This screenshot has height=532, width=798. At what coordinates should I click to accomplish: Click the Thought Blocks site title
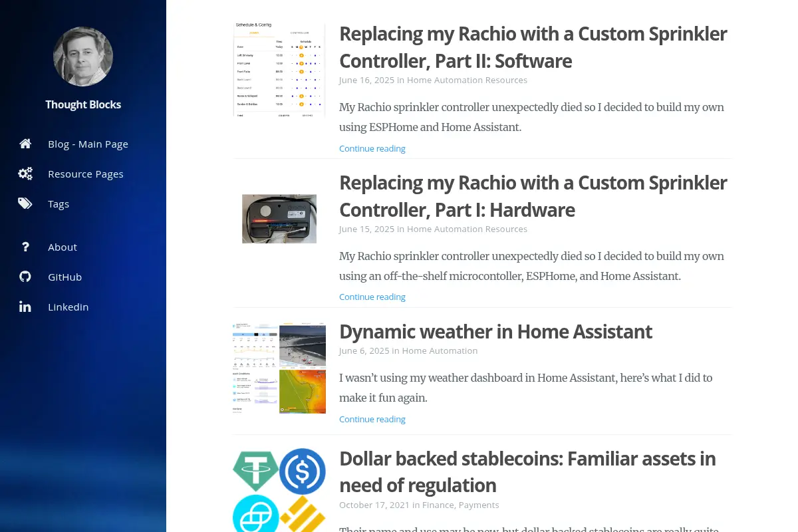83,104
